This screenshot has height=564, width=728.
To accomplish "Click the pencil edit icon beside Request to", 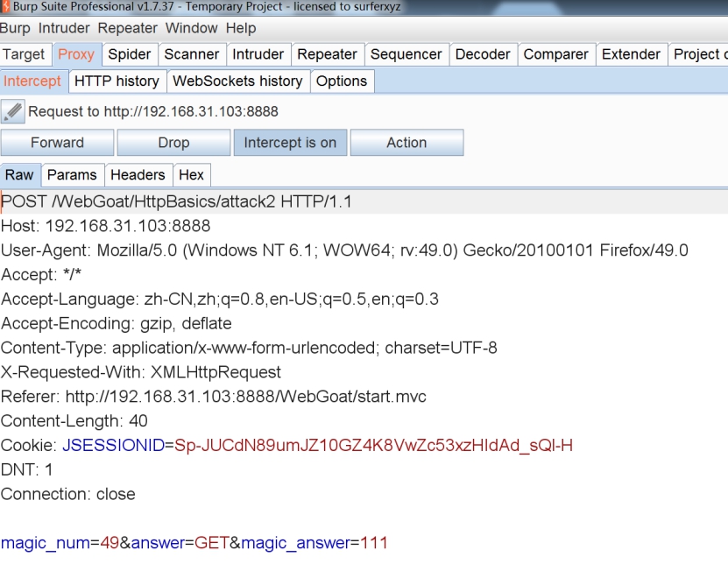I will click(x=13, y=112).
